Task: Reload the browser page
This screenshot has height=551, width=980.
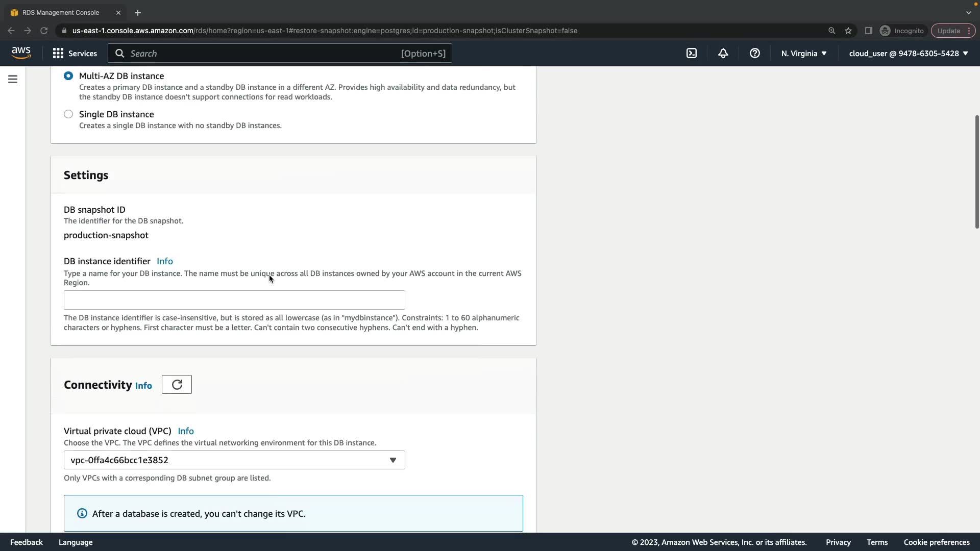Action: (x=44, y=31)
